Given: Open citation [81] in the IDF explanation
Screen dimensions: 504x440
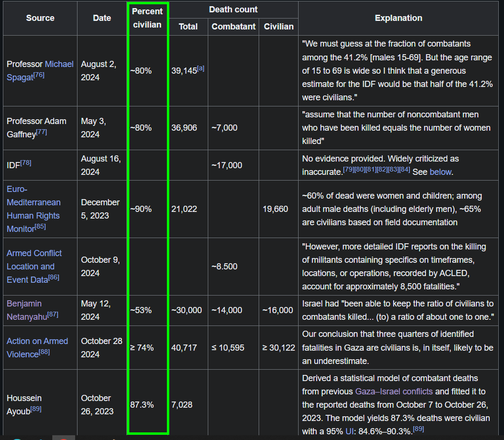Looking at the screenshot, I should pyautogui.click(x=371, y=169).
